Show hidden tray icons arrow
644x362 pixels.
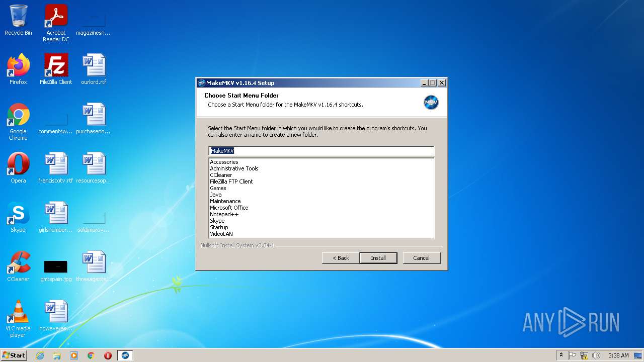coord(561,355)
